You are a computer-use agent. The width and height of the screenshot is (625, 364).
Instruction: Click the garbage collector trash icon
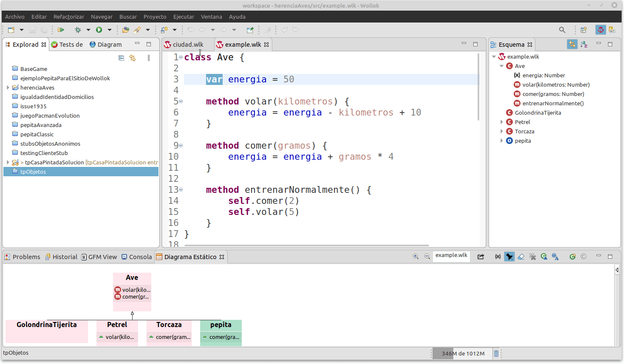click(x=496, y=353)
